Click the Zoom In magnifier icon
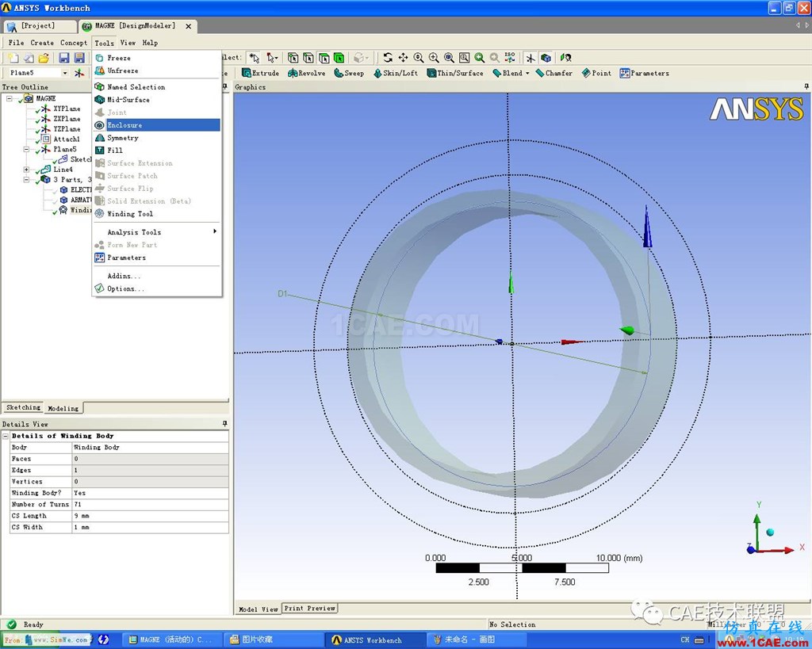 point(434,57)
